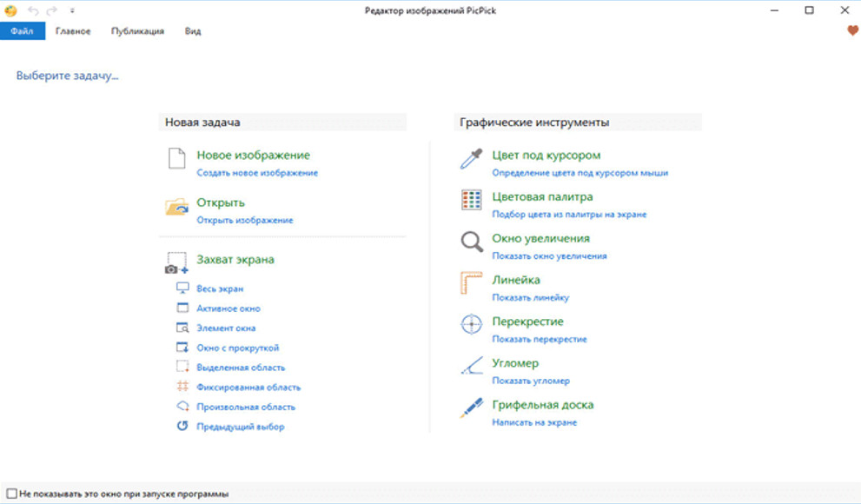Click the new blank image page icon
Image resolution: width=861 pixels, height=504 pixels.
[x=177, y=158]
